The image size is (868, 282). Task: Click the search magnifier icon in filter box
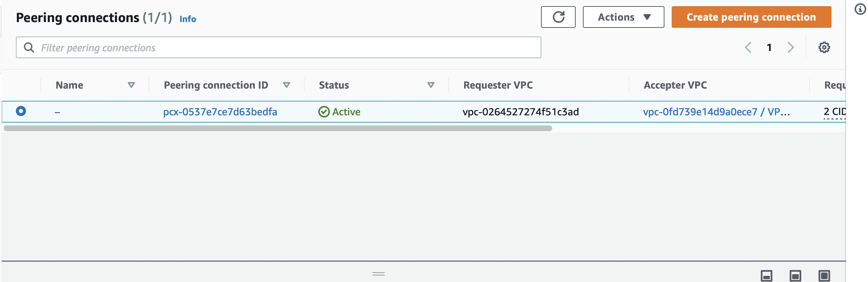click(x=29, y=47)
